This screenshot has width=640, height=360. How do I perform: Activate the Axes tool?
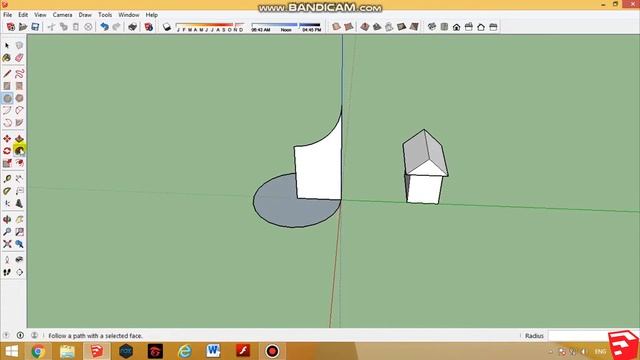(x=7, y=203)
